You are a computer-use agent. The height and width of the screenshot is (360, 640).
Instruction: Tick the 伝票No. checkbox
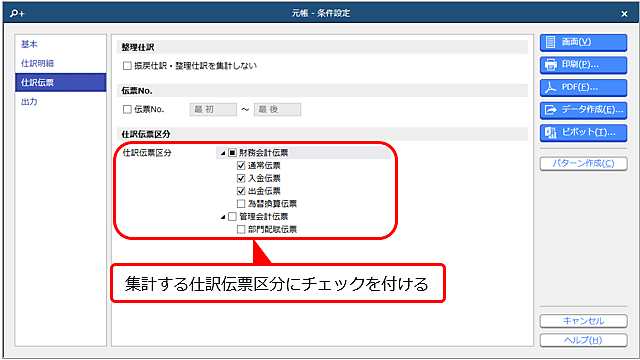[127, 109]
